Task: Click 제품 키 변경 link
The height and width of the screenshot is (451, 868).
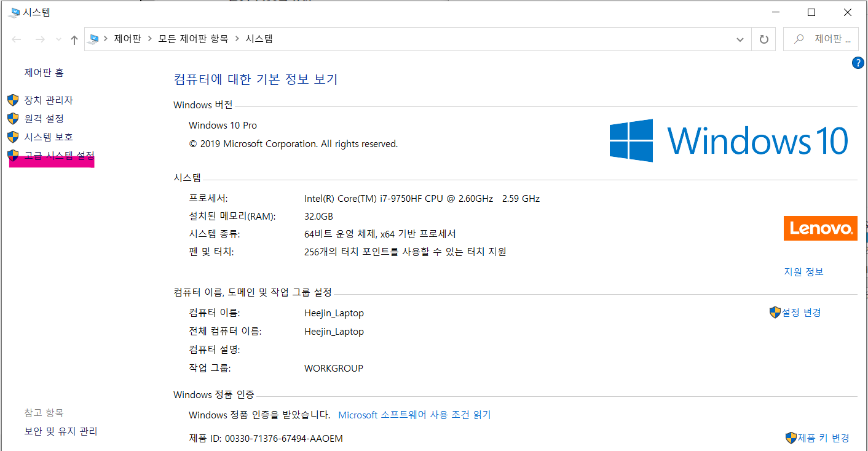Action: point(824,438)
